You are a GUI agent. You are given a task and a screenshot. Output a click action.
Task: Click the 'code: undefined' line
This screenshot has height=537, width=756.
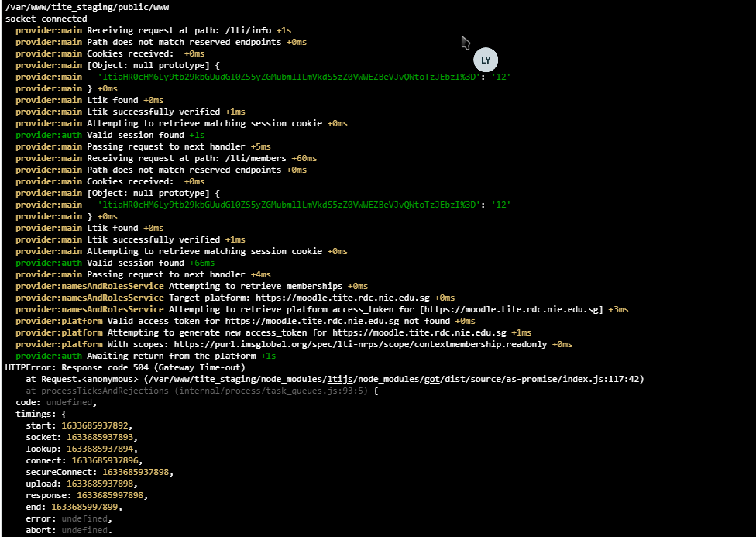click(57, 402)
